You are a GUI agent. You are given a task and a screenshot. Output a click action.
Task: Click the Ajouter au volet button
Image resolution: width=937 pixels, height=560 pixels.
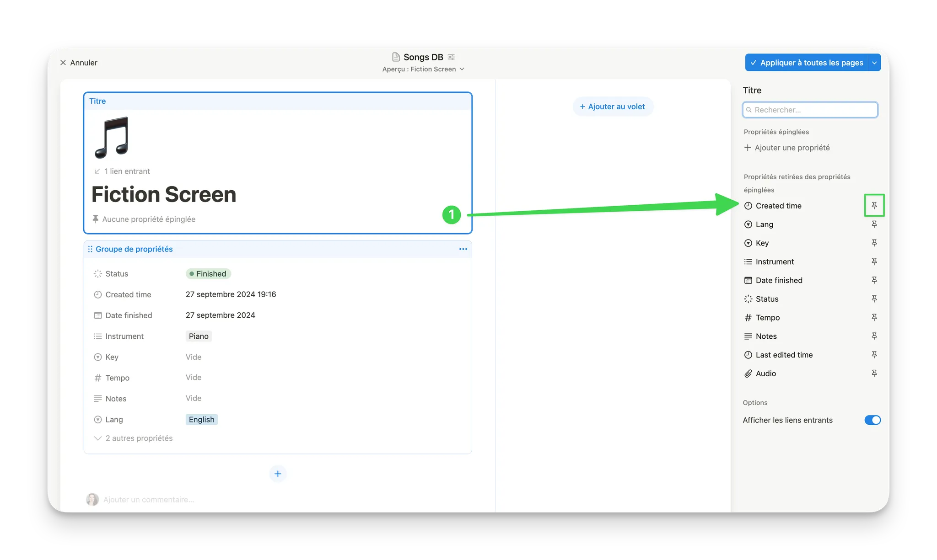(x=612, y=107)
